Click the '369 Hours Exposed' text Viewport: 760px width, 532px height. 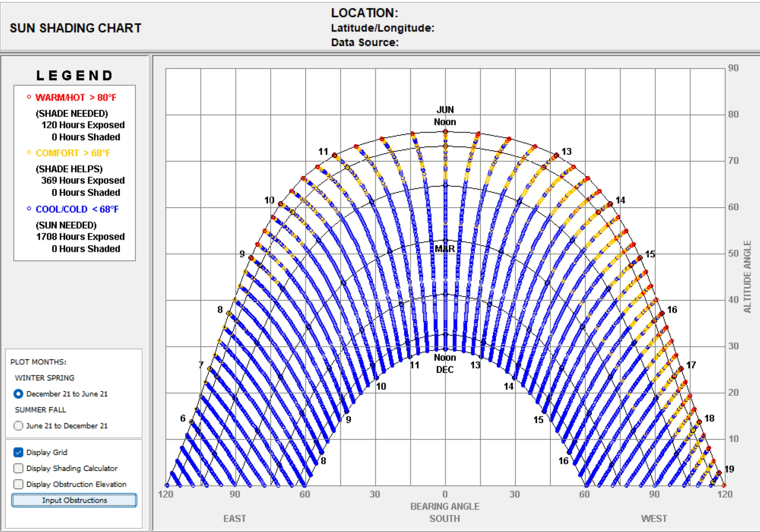pos(83,180)
